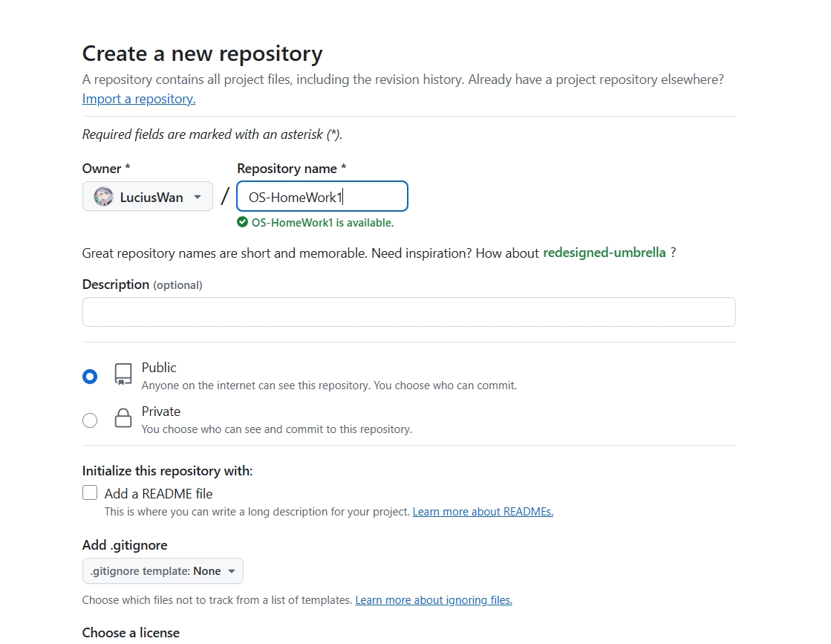Click the 'Initialize this repository with:' heading
The image size is (831, 644).
[x=168, y=471]
